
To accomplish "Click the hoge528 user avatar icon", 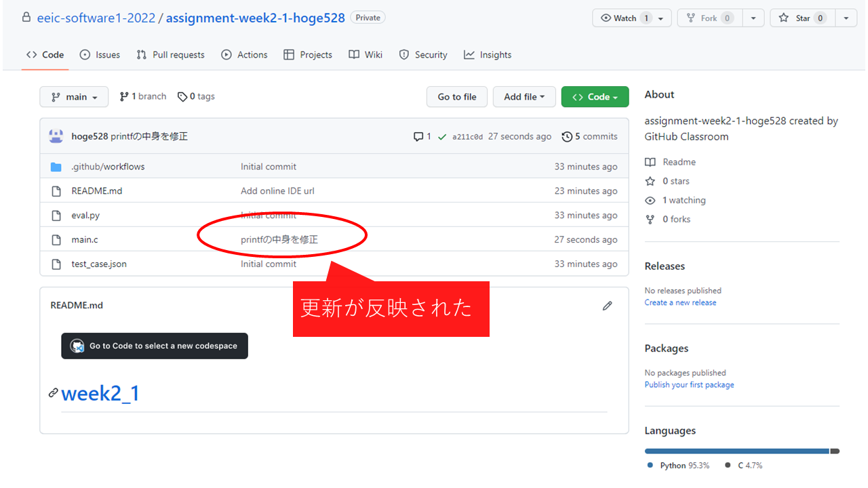I will tap(56, 136).
